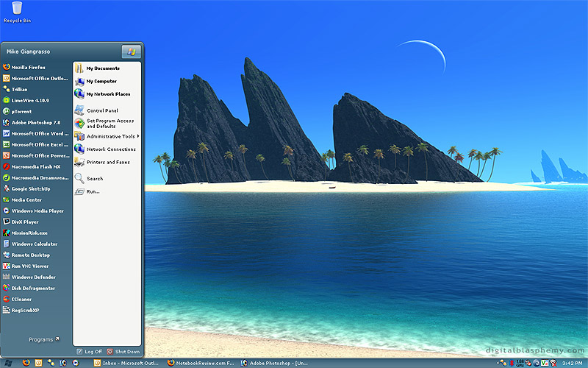Image resolution: width=588 pixels, height=368 pixels.
Task: Click user name Mike Giangrasso
Action: (28, 52)
